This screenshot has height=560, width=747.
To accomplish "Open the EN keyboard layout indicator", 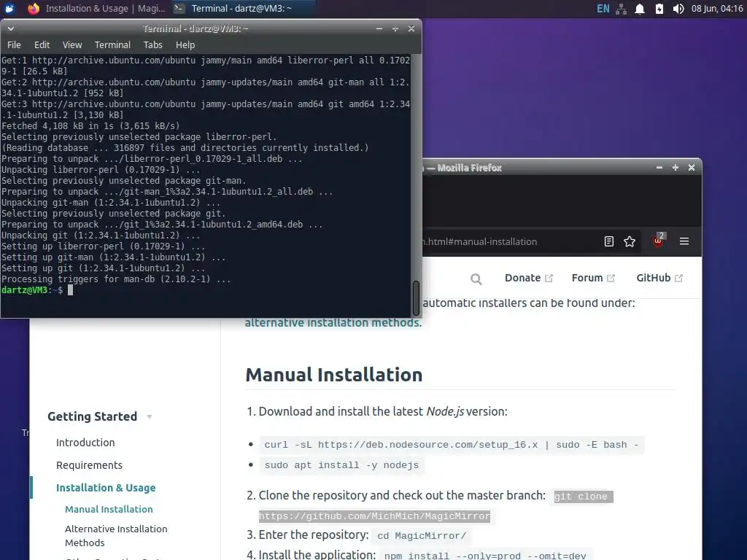I will point(603,9).
